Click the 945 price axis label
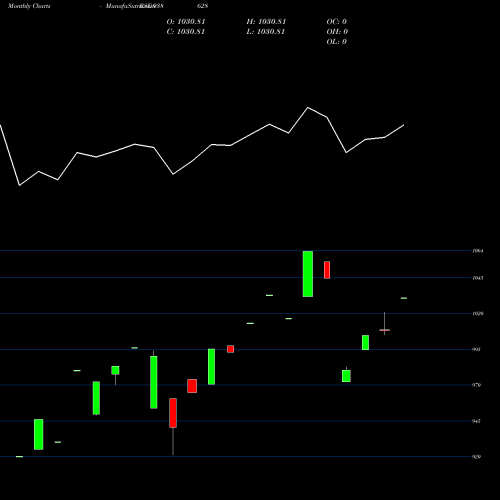Viewport: 500px width, 500px height. pyautogui.click(x=476, y=421)
